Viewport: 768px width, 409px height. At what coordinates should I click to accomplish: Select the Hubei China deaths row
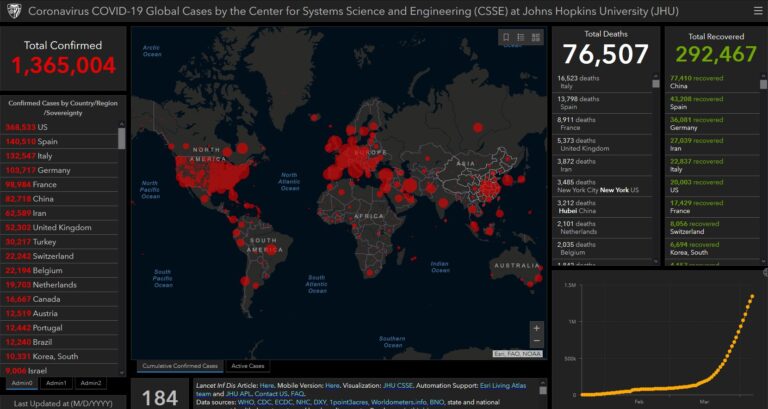coord(602,207)
